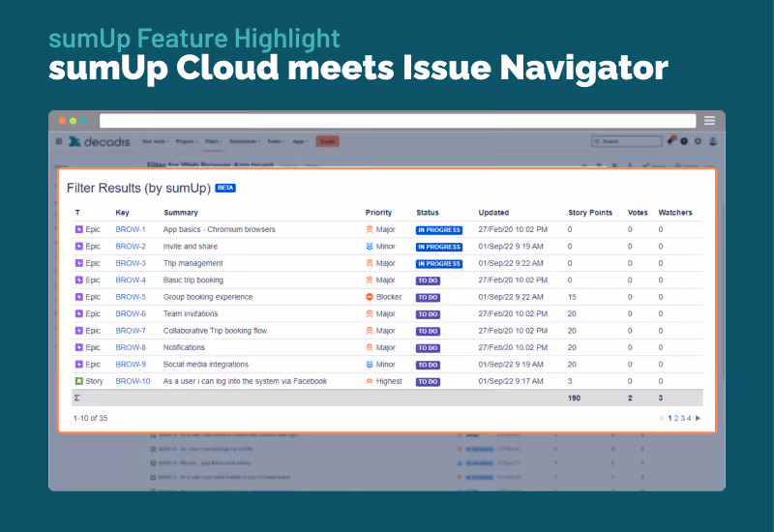Go to results page 4
This screenshot has height=532, width=774.
tap(689, 418)
